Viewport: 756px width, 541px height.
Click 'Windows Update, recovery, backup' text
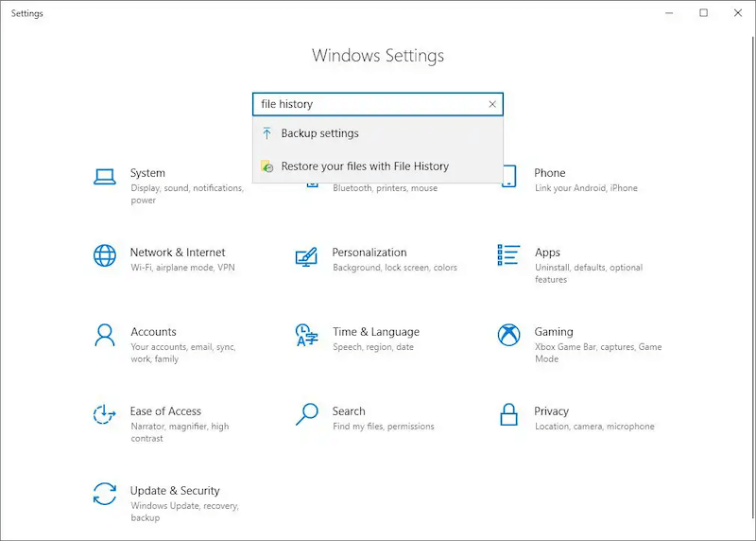[184, 512]
